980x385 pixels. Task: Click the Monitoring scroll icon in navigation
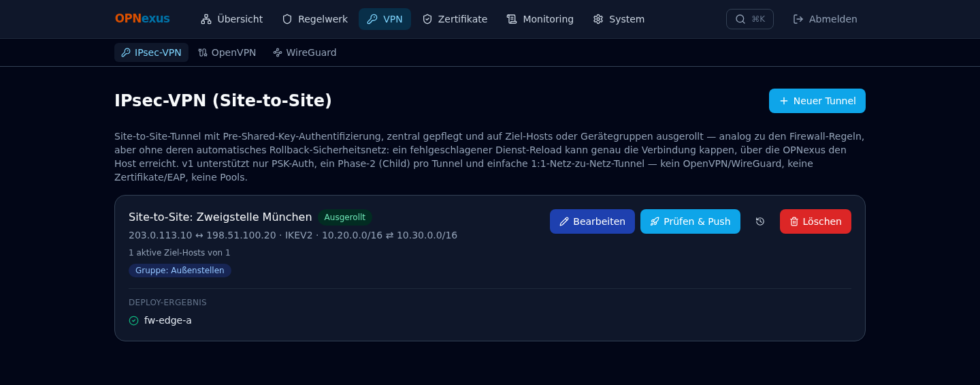pos(512,19)
